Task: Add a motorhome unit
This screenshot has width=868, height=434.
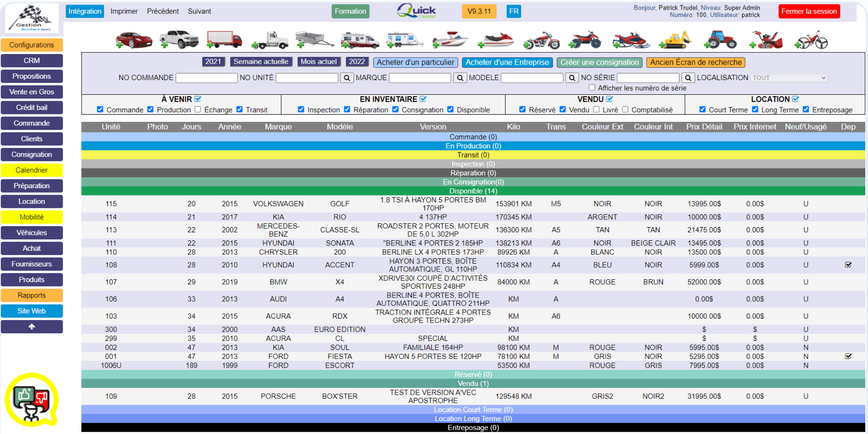Action: pos(360,40)
